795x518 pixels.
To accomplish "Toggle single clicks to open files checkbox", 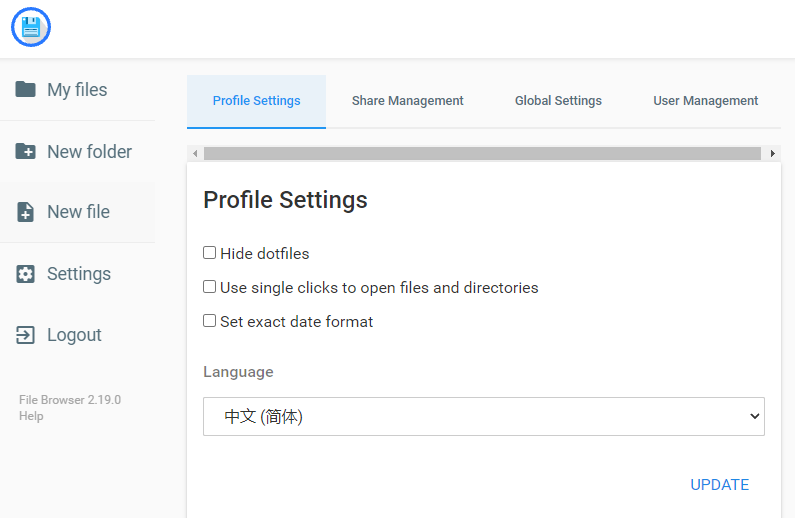I will pos(210,287).
